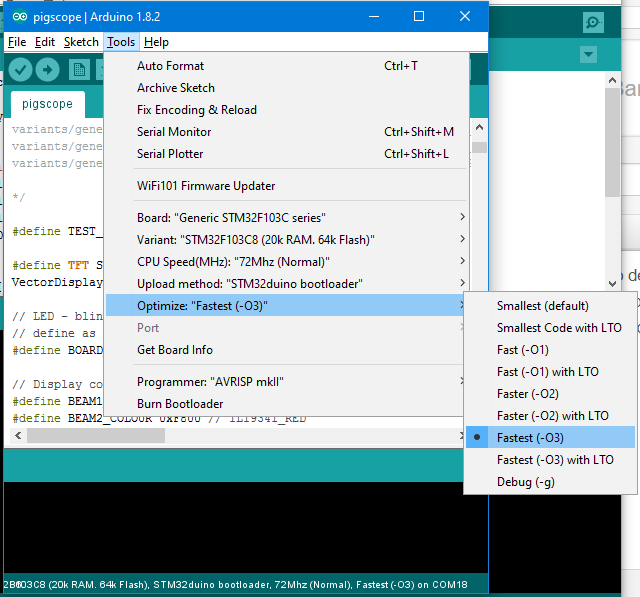Click editor vertical scrollbar up arrow
This screenshot has height=597, width=640.
480,128
